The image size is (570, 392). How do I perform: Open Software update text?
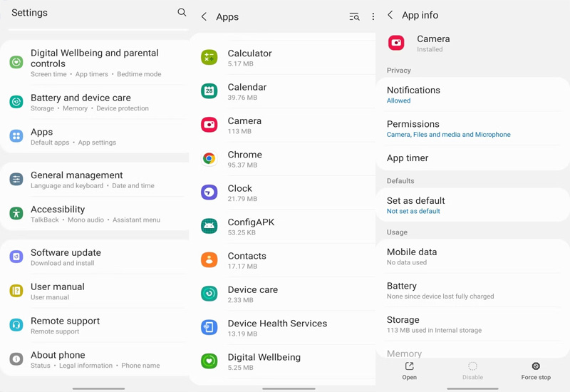tap(66, 257)
